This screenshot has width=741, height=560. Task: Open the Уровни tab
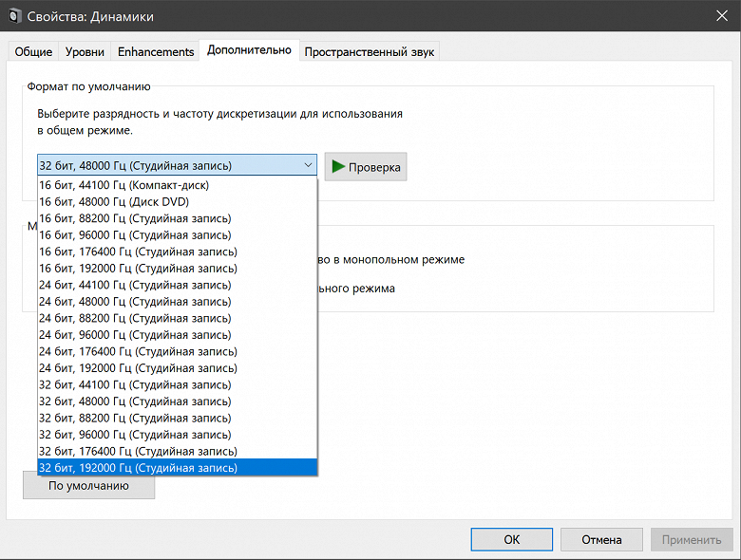pos(85,52)
